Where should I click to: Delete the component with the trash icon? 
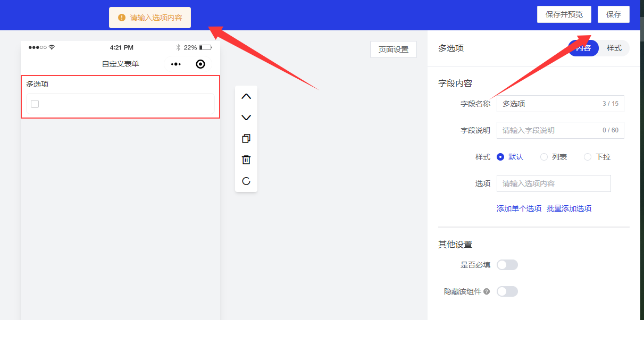coord(246,160)
